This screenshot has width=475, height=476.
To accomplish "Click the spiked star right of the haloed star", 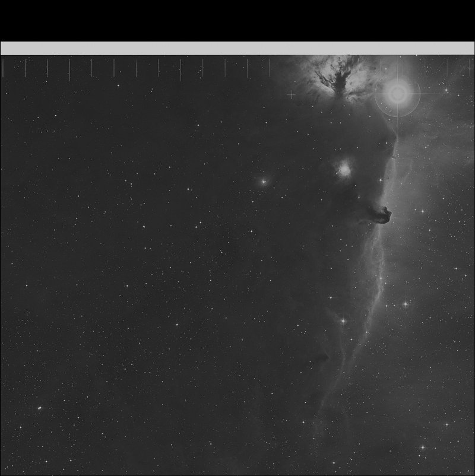I will 445,91.
